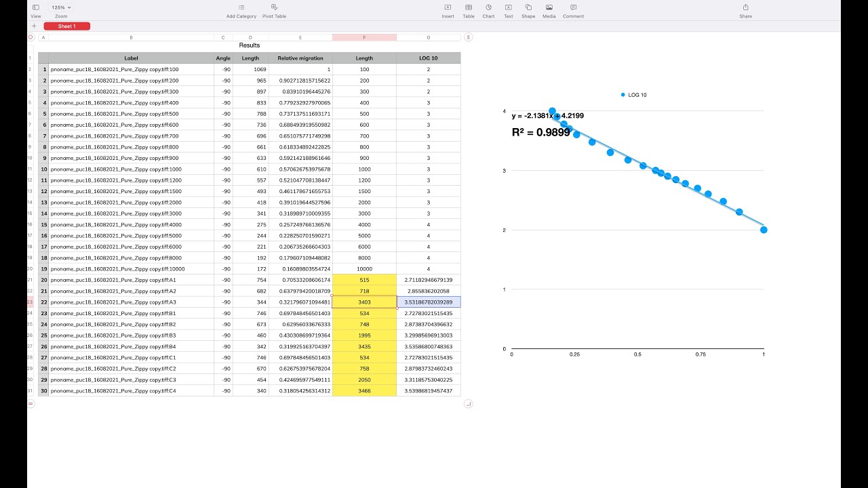Add a new Table from toolbar
868x488 pixels.
click(469, 11)
